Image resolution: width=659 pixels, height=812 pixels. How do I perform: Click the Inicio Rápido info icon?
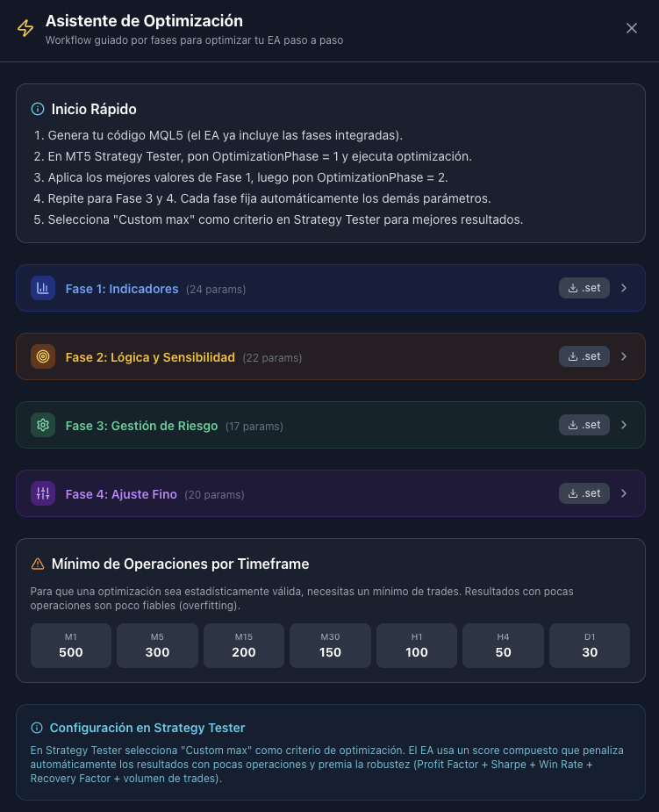pos(38,110)
